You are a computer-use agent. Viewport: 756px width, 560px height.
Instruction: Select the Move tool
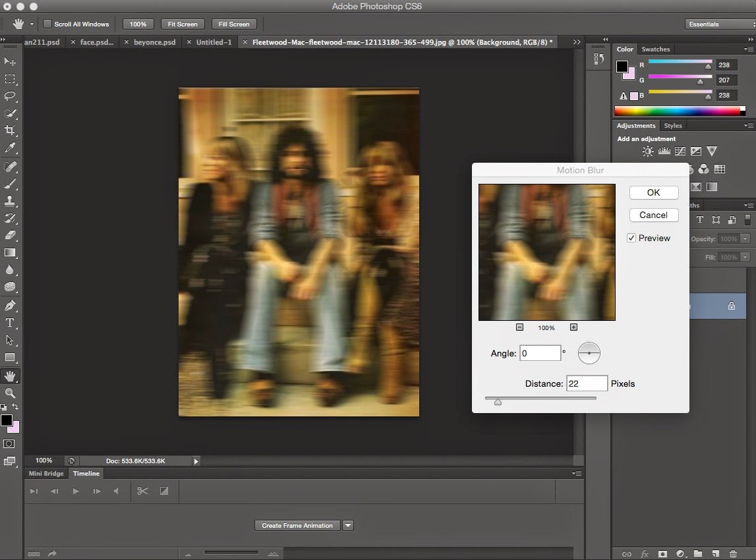pyautogui.click(x=10, y=61)
